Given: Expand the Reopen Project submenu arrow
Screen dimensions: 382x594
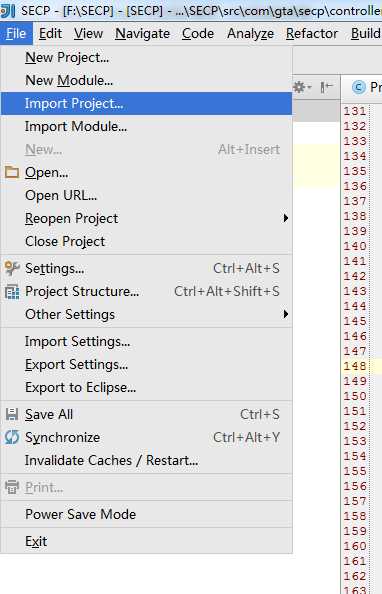Looking at the screenshot, I should coord(286,218).
